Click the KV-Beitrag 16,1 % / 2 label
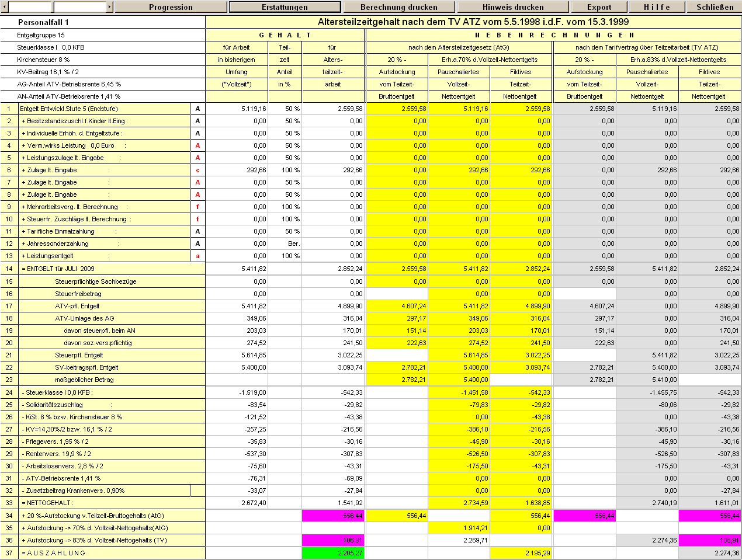 click(48, 72)
